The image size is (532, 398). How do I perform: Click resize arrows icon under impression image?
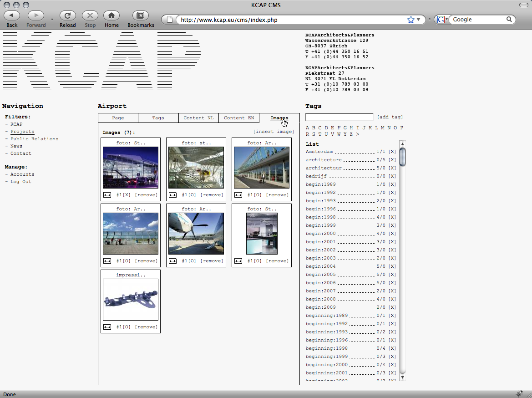click(107, 327)
